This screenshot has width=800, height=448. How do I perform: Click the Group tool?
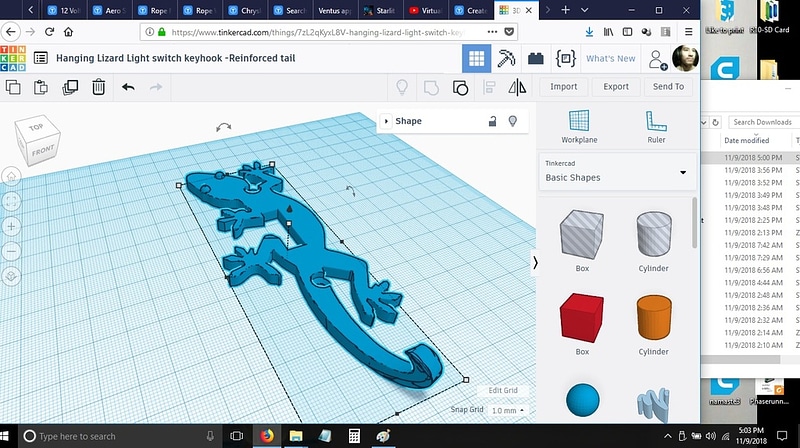click(431, 87)
